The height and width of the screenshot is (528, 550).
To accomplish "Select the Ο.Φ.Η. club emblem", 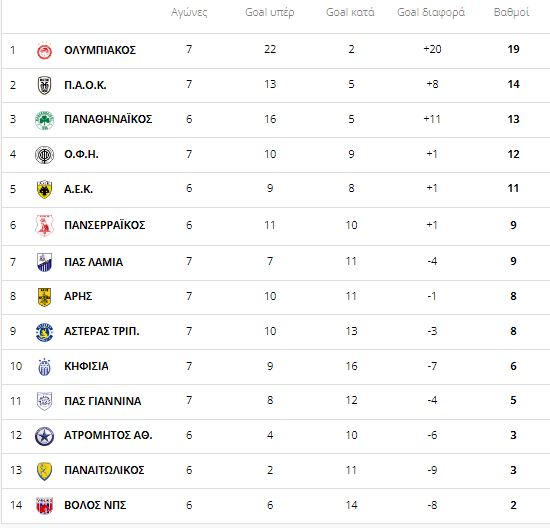I will tap(45, 155).
